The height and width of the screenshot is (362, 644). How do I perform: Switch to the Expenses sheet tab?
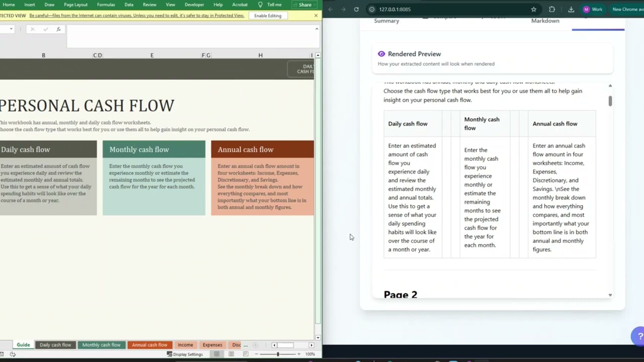click(212, 345)
